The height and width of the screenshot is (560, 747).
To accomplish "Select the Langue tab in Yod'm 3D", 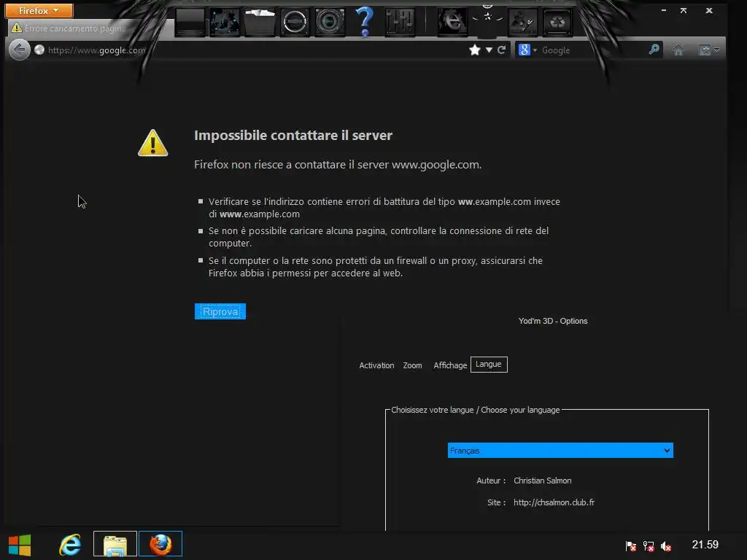I will tap(489, 365).
